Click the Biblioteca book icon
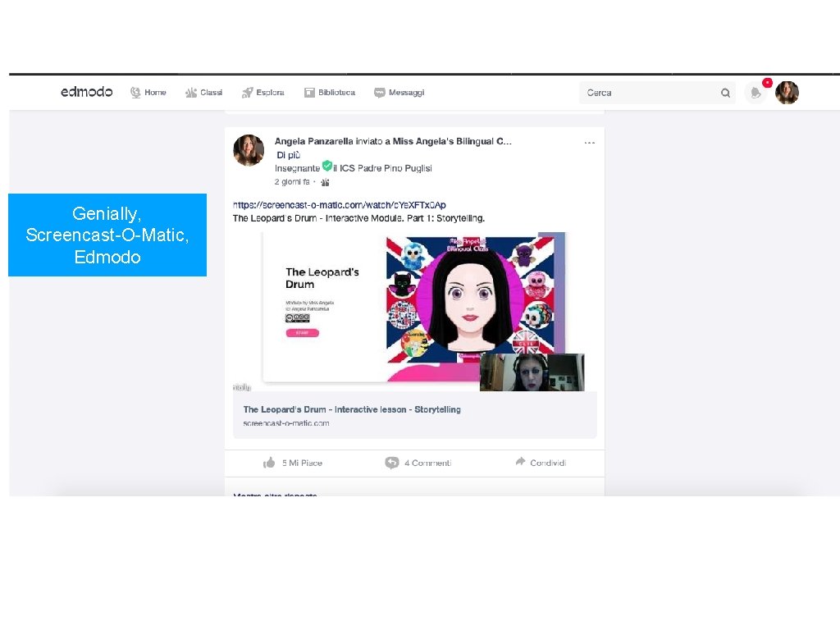Image resolution: width=840 pixels, height=630 pixels. [x=309, y=93]
